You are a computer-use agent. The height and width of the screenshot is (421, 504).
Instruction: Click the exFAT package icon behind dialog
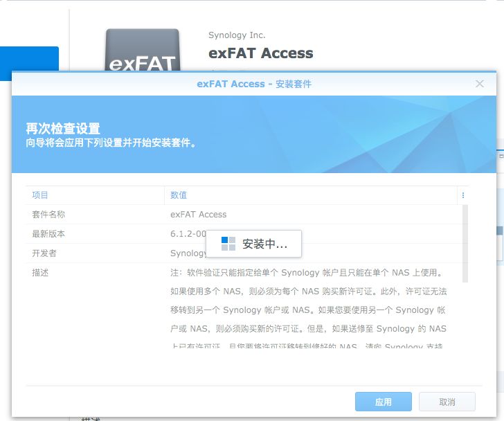[x=143, y=50]
